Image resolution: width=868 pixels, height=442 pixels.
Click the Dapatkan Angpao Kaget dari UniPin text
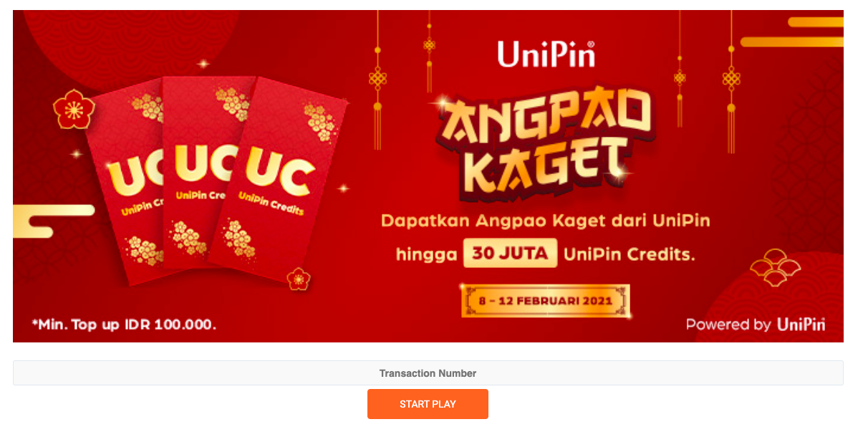545,220
